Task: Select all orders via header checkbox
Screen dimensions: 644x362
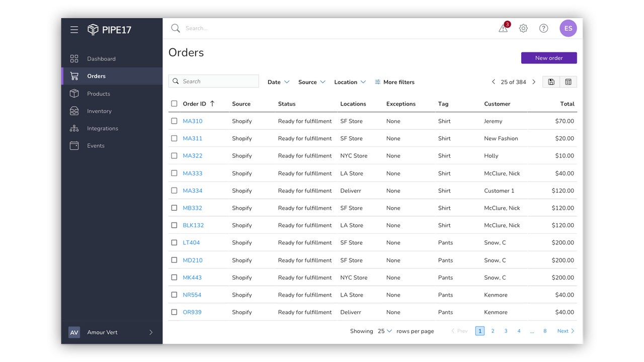Action: (x=174, y=104)
